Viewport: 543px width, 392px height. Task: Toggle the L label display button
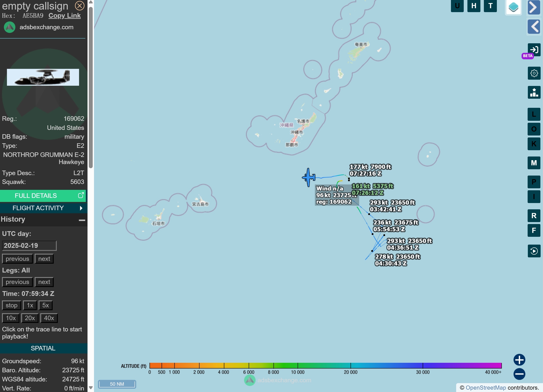pos(534,114)
